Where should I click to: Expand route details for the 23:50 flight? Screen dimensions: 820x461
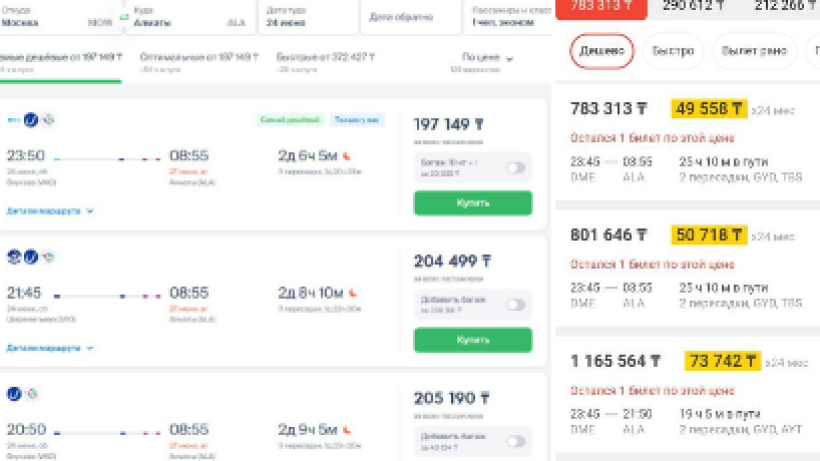[x=50, y=212]
